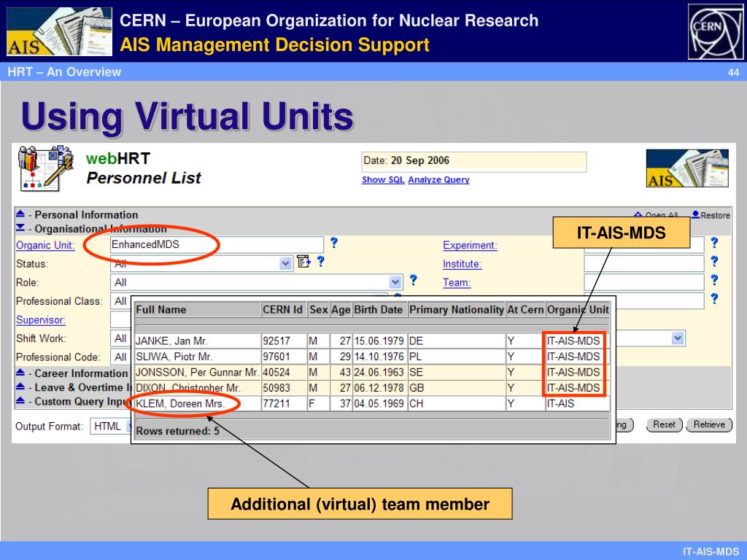Select row JANKE, Jan Mr.
Screen dimensions: 747x560
(x=372, y=341)
